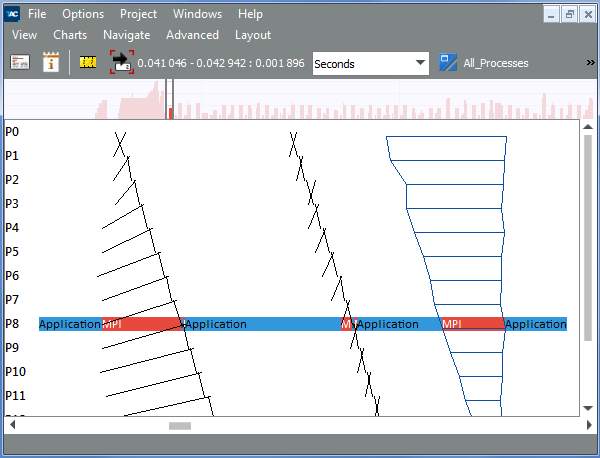This screenshot has height=458, width=600.
Task: Click the leftmost Application segment on P8
Action: (70, 324)
